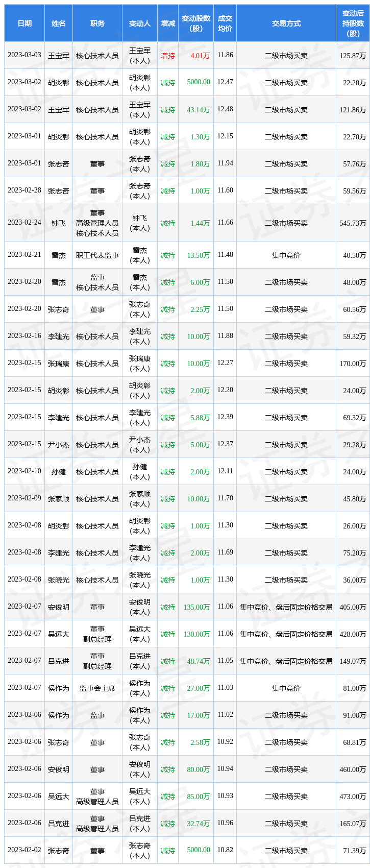Image resolution: width=370 pixels, height=868 pixels.
Task: Select the date cell 2023-02-10
Action: tap(24, 471)
